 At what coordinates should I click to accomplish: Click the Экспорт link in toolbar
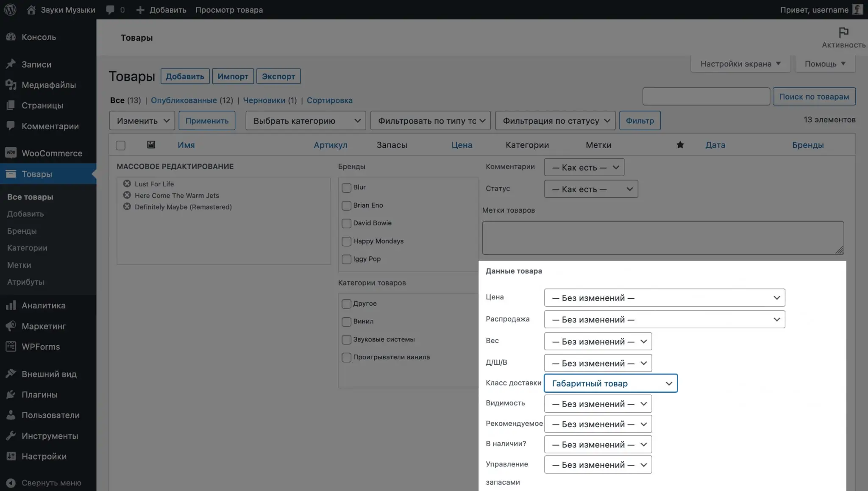coord(278,76)
